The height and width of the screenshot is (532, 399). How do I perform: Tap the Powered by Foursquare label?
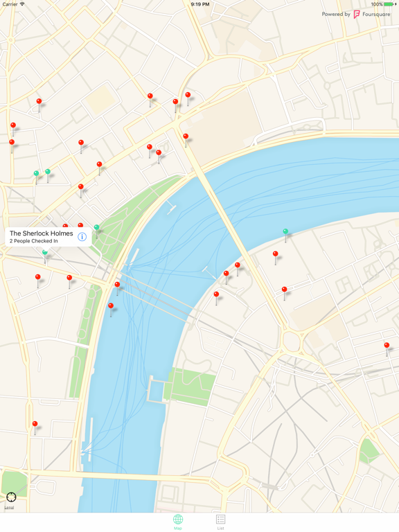click(x=356, y=15)
